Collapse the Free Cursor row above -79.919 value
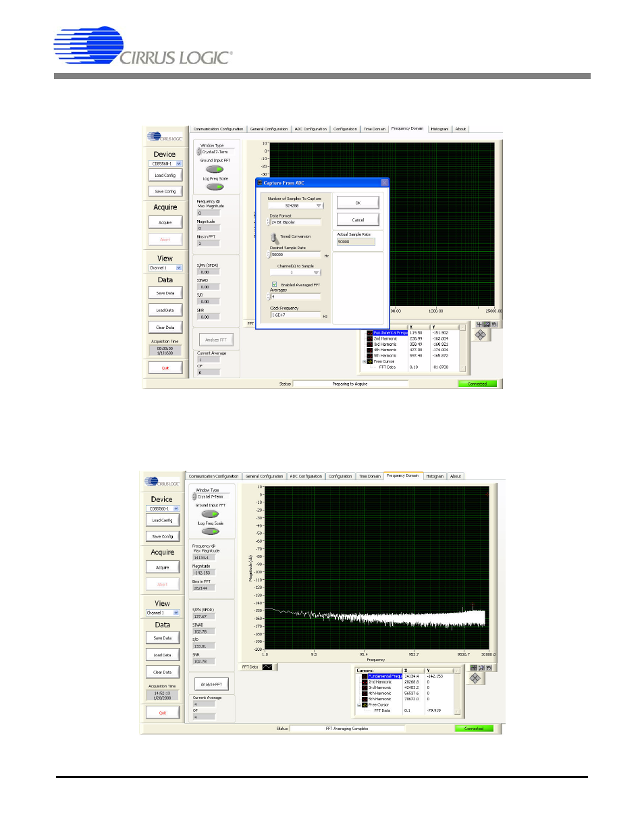644x834 pixels. [x=359, y=705]
